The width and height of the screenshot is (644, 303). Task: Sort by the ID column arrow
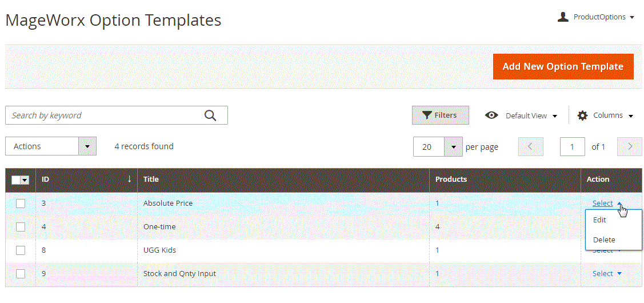(130, 179)
